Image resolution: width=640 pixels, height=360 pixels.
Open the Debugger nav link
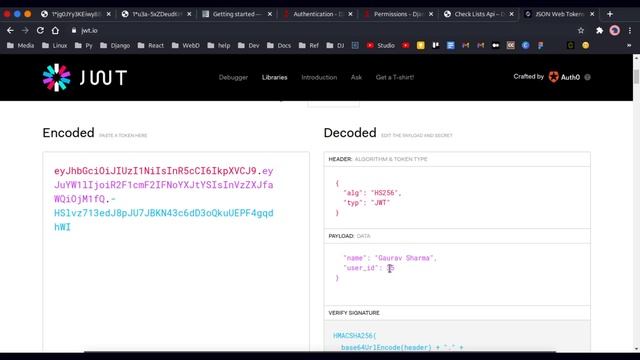(x=233, y=77)
